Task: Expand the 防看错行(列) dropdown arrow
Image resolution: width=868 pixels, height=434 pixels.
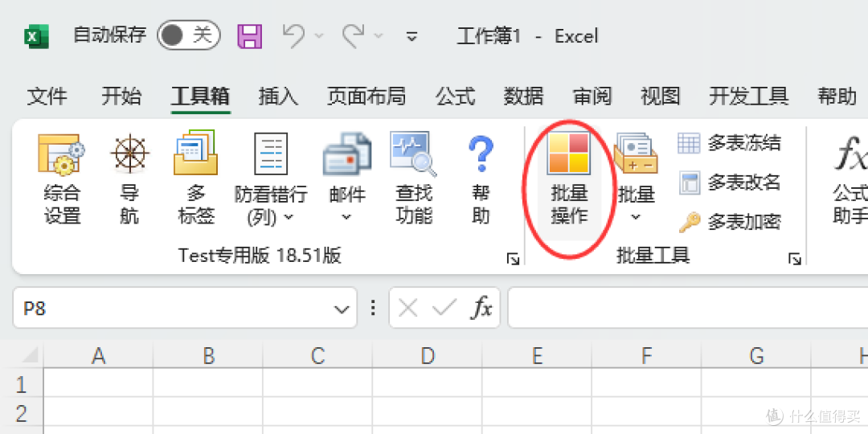Action: tap(289, 216)
